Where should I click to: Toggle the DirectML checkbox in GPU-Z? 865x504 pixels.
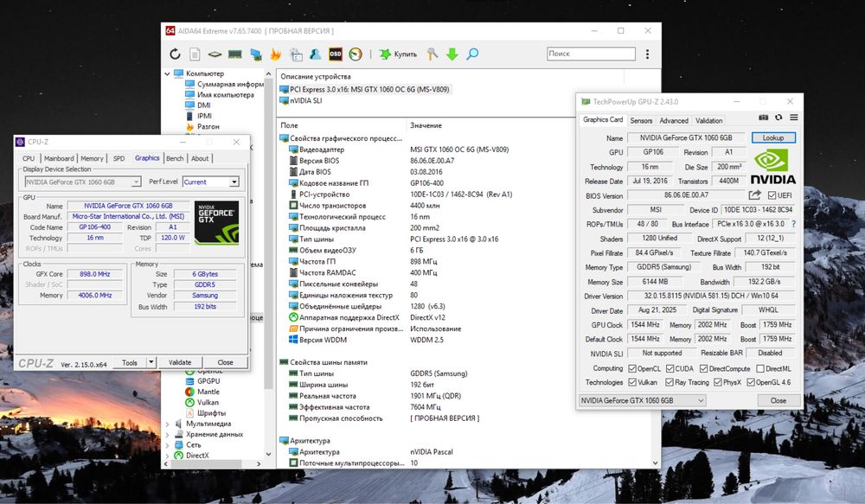[x=760, y=368]
